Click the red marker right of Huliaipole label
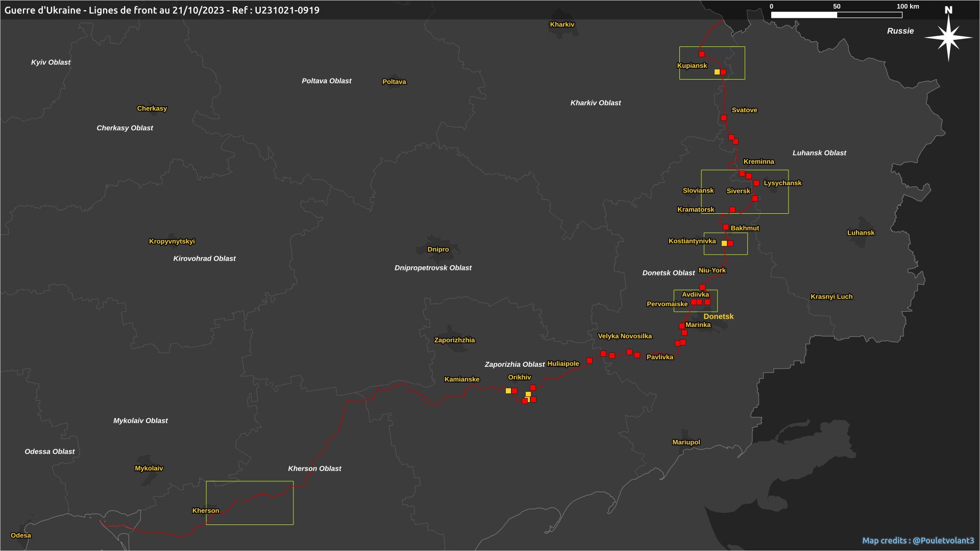Viewport: 980px width, 551px height. (590, 361)
